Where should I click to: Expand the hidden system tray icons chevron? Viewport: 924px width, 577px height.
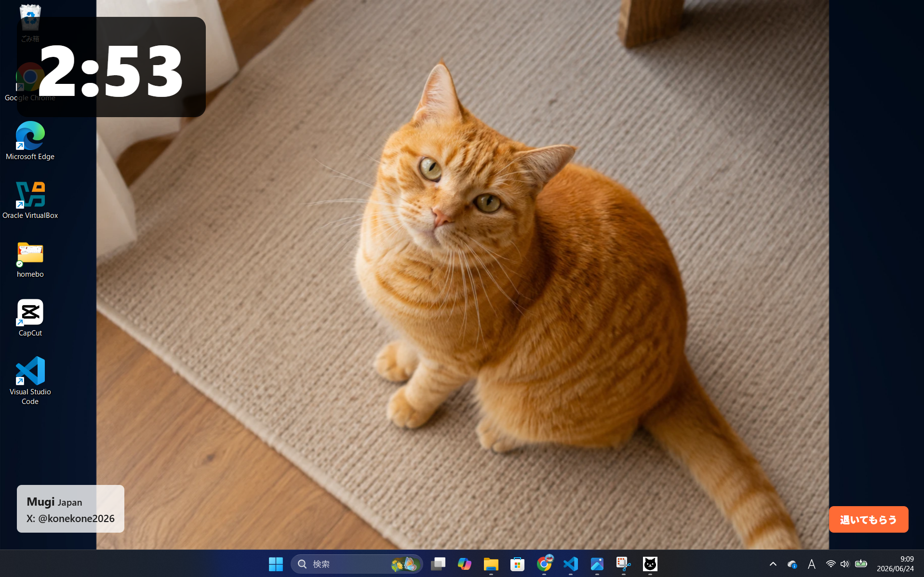point(773,564)
